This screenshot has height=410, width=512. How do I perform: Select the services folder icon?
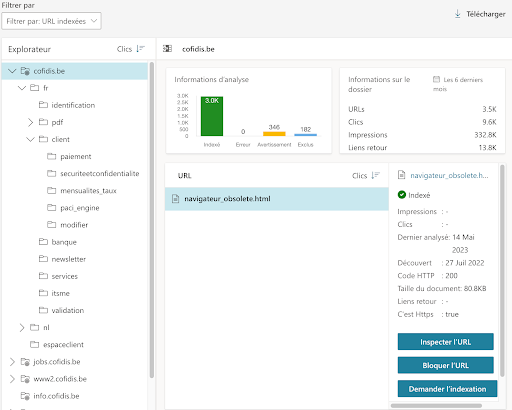(43, 276)
